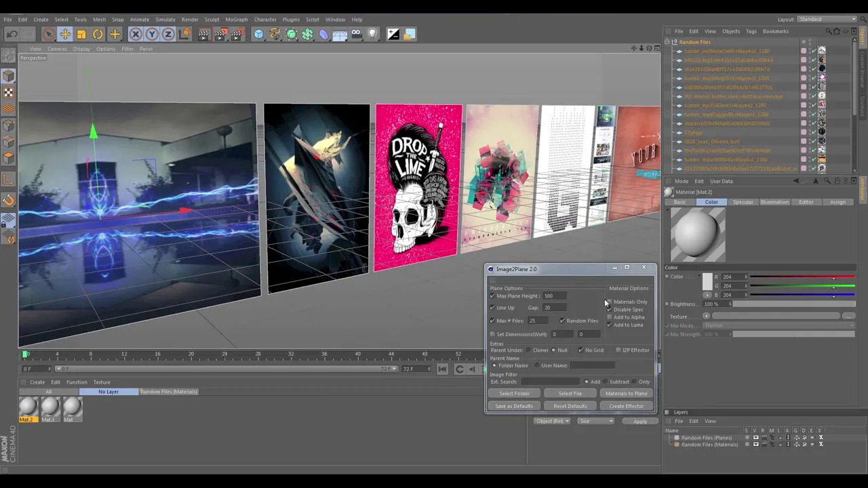Open the Cube primitive object icon

(258, 34)
